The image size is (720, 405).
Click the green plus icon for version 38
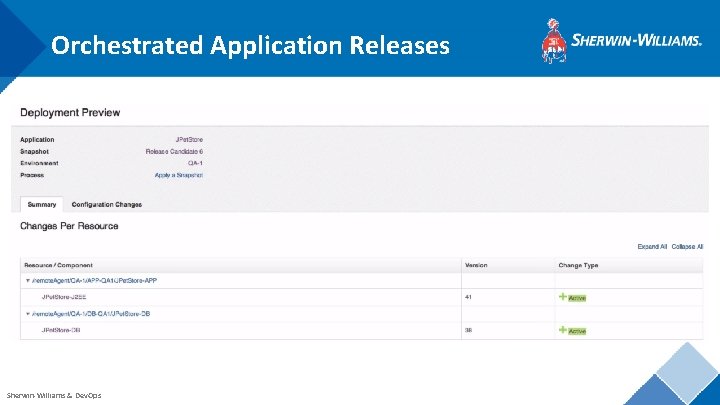click(x=562, y=330)
